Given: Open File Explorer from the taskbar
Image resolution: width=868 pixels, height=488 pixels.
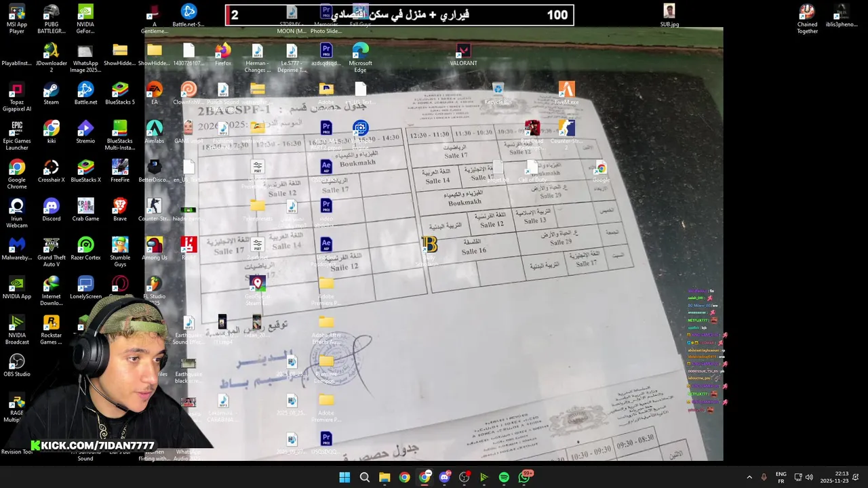Looking at the screenshot, I should pos(384,477).
